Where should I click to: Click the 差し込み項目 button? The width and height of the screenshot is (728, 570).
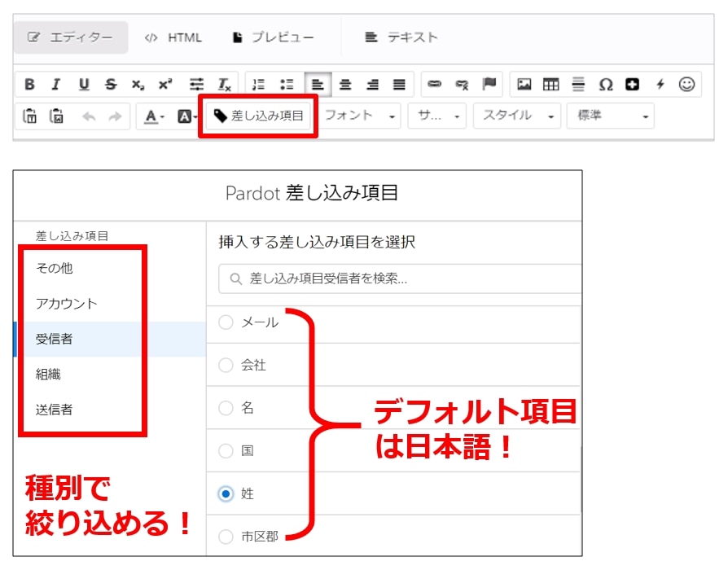pos(259,116)
